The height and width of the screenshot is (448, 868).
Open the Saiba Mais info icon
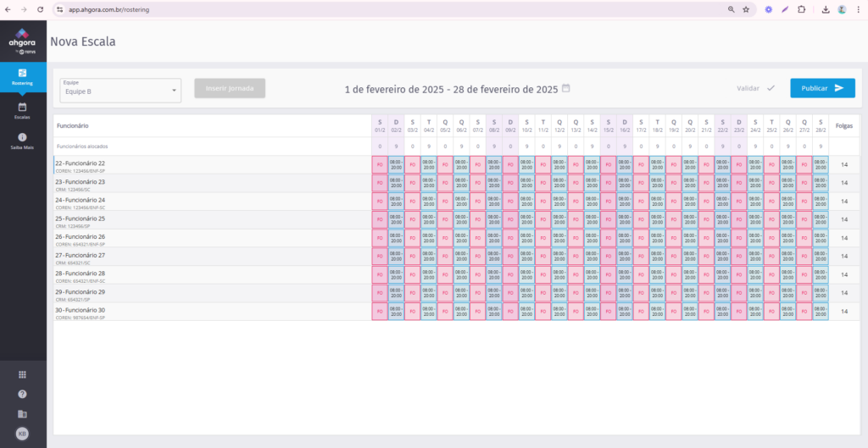click(23, 141)
